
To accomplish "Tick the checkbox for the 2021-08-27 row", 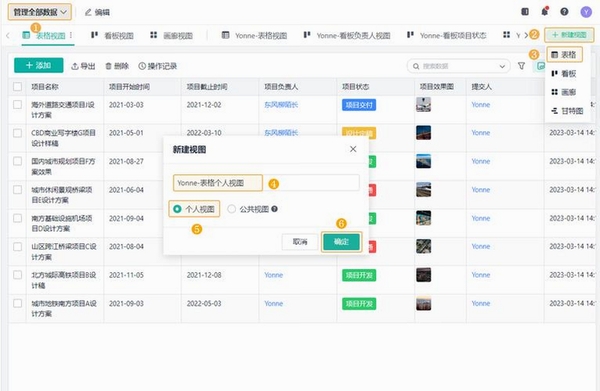I will click(17, 161).
